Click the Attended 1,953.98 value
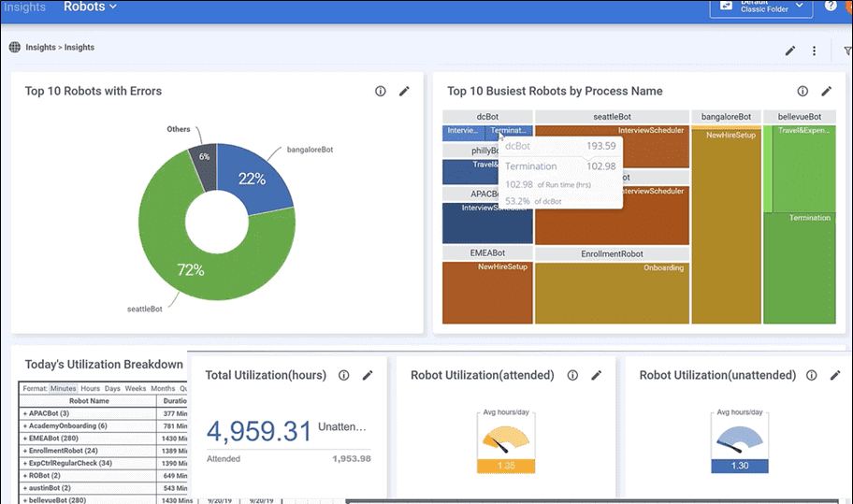853x504 pixels. [352, 459]
